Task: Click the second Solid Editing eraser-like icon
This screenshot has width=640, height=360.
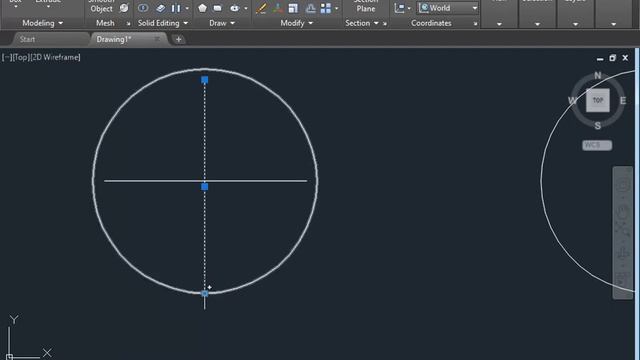Action: point(160,8)
